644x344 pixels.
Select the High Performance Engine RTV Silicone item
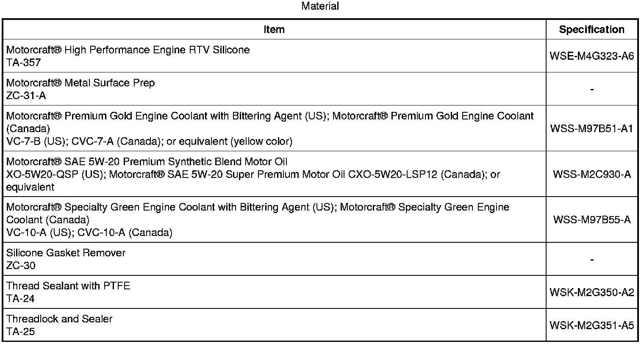point(128,50)
